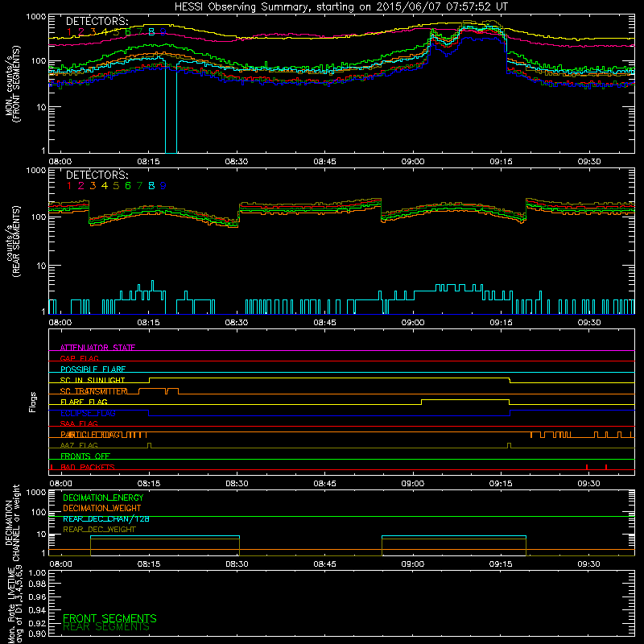Select cyan detector 8 in the rear segments legend
The width and height of the screenshot is (644, 644).
[151, 186]
